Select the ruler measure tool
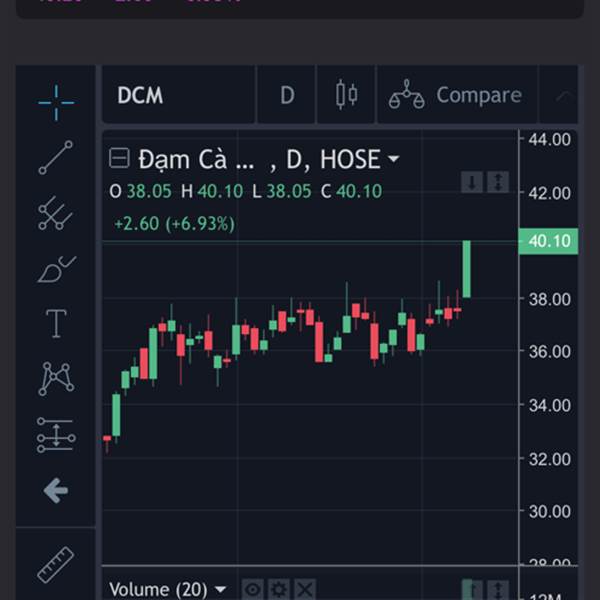This screenshot has height=600, width=600. point(56,565)
